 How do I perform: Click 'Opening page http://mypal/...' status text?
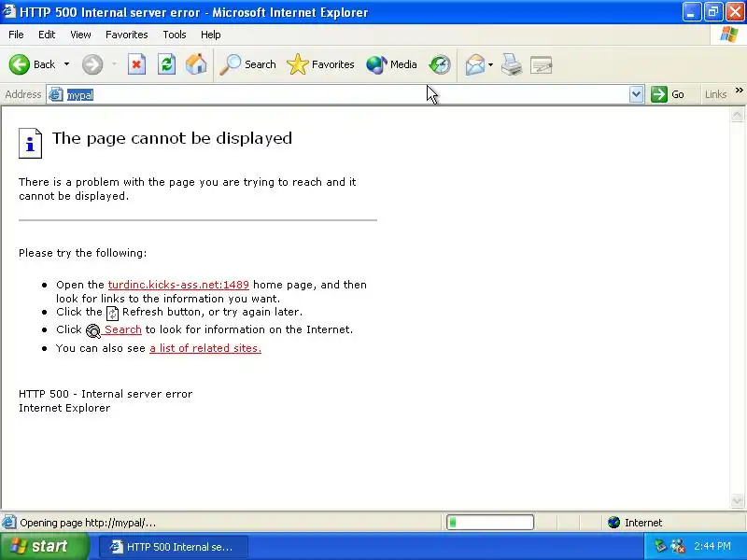click(x=88, y=523)
